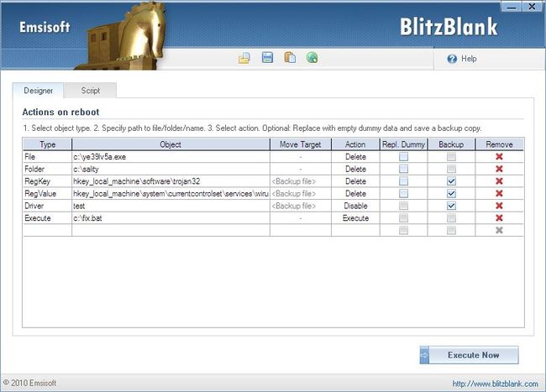Click the Action column header

coord(355,144)
